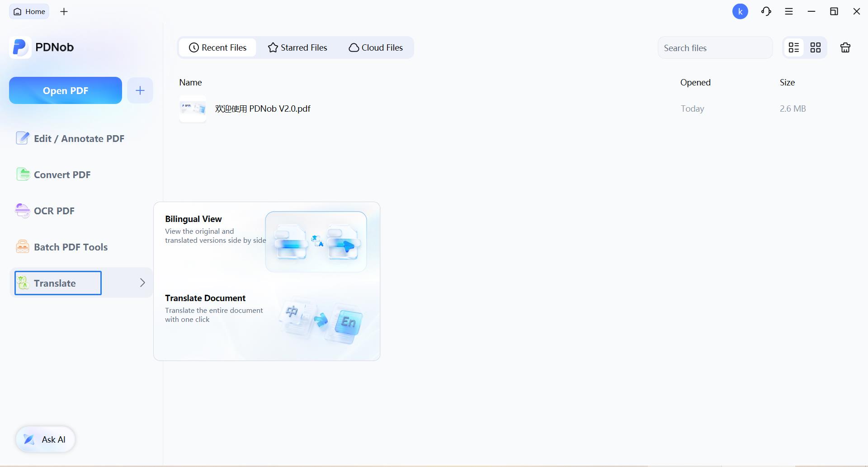Focus the Search files field
Image resolution: width=868 pixels, height=467 pixels.
click(x=715, y=48)
